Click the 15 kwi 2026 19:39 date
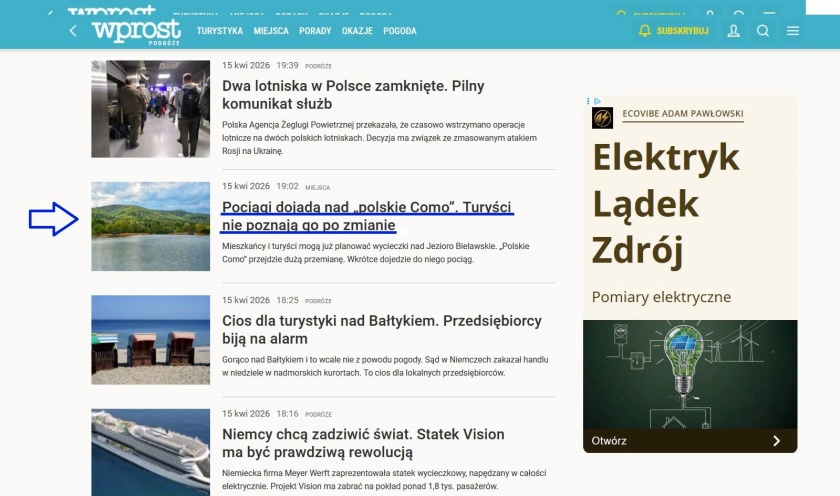Screen dimensions: 840x496 [260, 65]
